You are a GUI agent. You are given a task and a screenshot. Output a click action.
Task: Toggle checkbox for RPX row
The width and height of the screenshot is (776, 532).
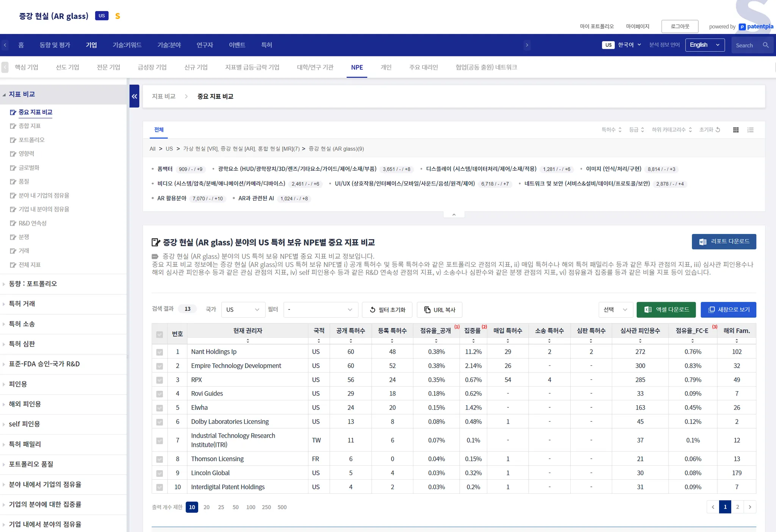(160, 380)
